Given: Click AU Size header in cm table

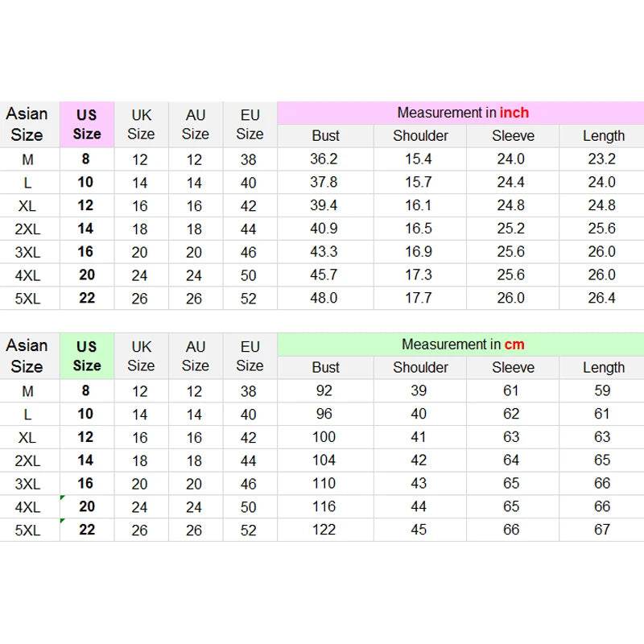Looking at the screenshot, I should (196, 356).
